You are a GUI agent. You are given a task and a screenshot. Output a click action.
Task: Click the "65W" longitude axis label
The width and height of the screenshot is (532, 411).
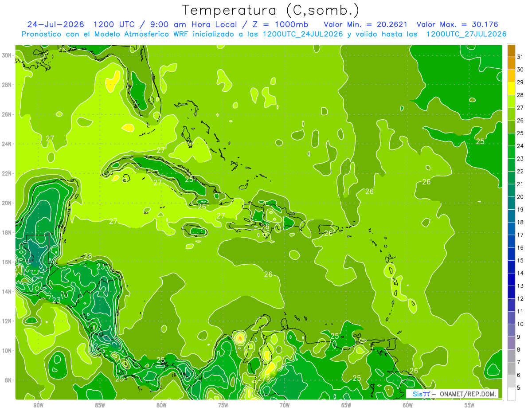(346, 405)
